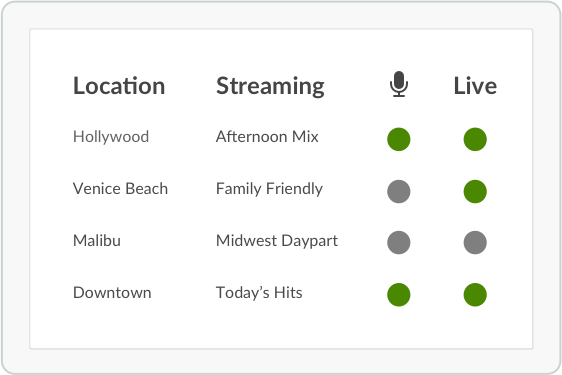The height and width of the screenshot is (375, 562).
Task: Toggle Hollywood microphone status dot
Action: [x=399, y=139]
